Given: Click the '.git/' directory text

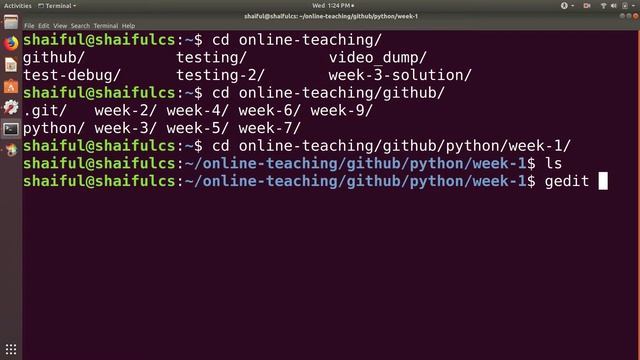Looking at the screenshot, I should click(x=45, y=111).
